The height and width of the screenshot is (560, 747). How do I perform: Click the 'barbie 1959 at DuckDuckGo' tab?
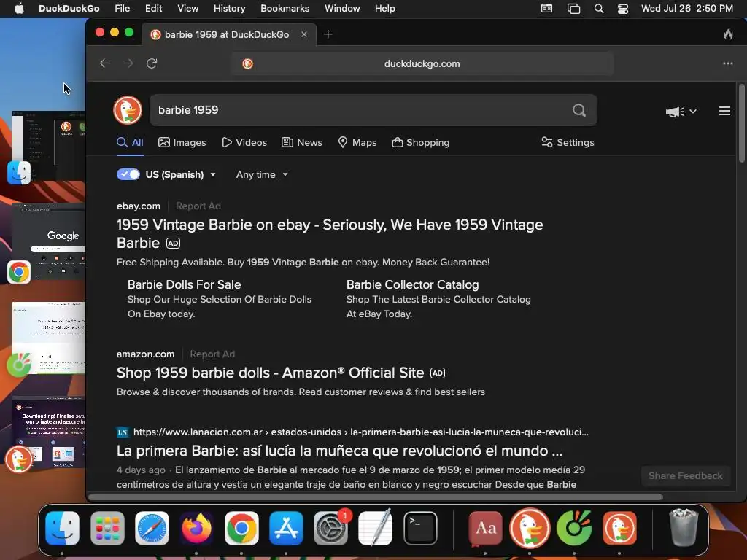coord(227,34)
